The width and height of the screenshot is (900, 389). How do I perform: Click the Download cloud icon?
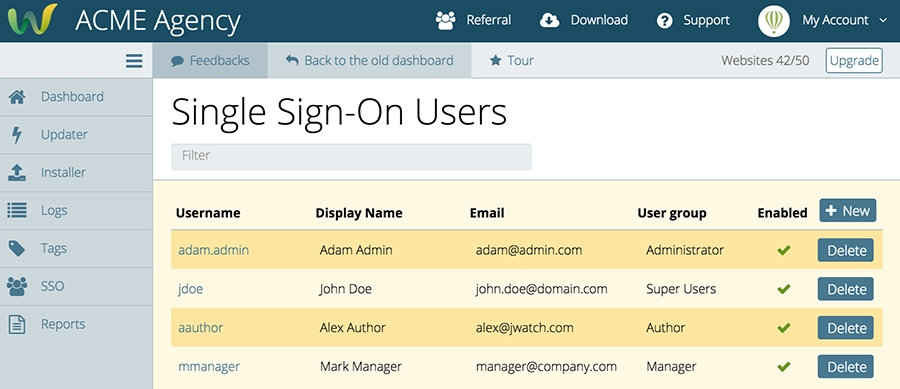coord(549,20)
